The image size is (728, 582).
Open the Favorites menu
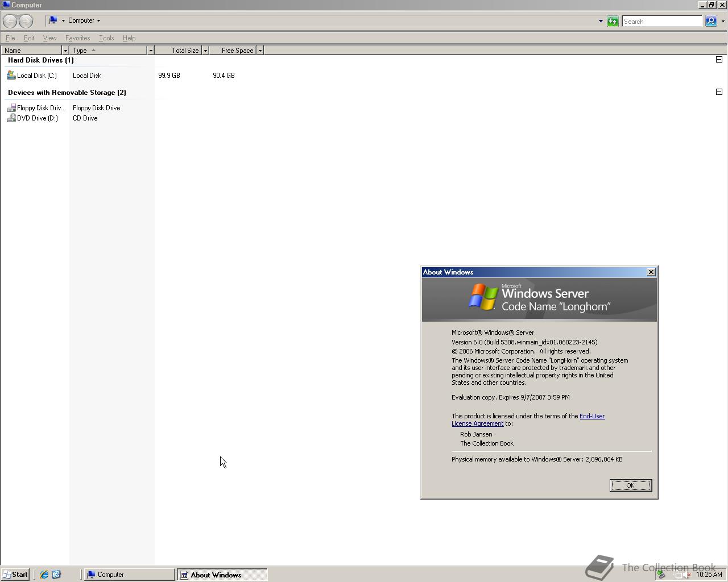pos(77,38)
